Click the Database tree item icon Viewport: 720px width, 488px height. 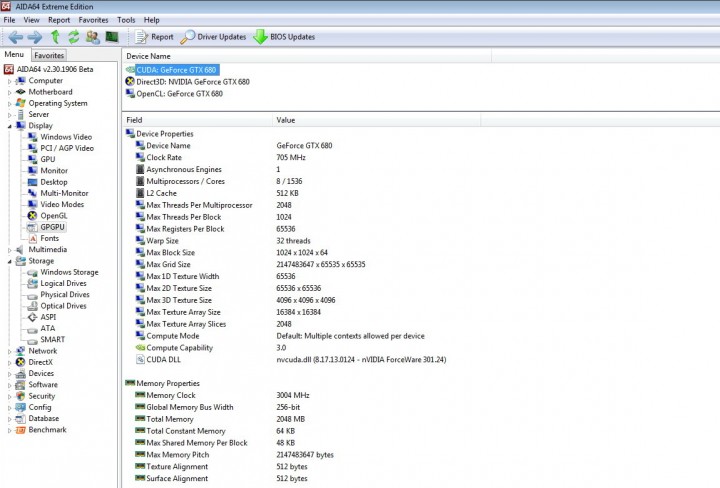[20, 419]
